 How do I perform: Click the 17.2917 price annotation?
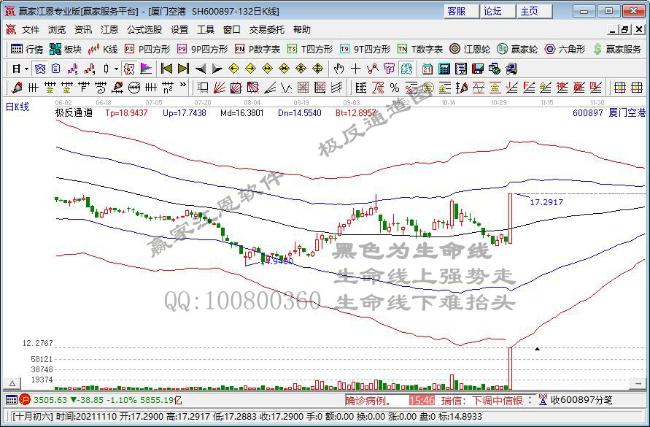(546, 202)
